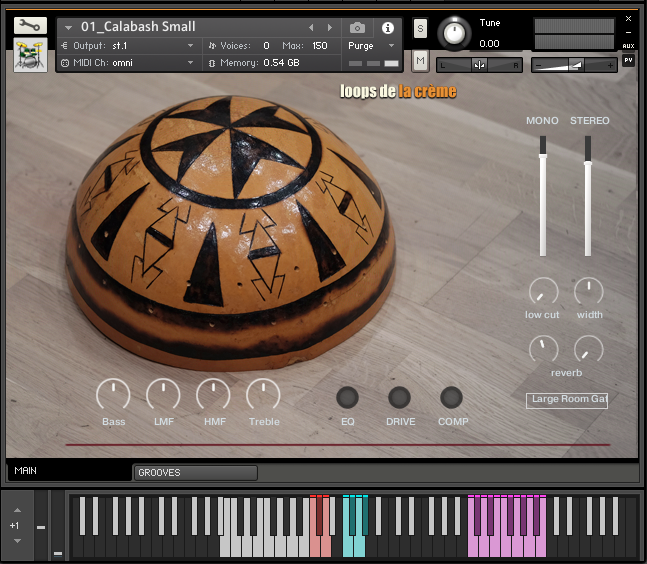This screenshot has width=647, height=564.
Task: Shift keyboard octave up with arrow
Action: point(17,510)
